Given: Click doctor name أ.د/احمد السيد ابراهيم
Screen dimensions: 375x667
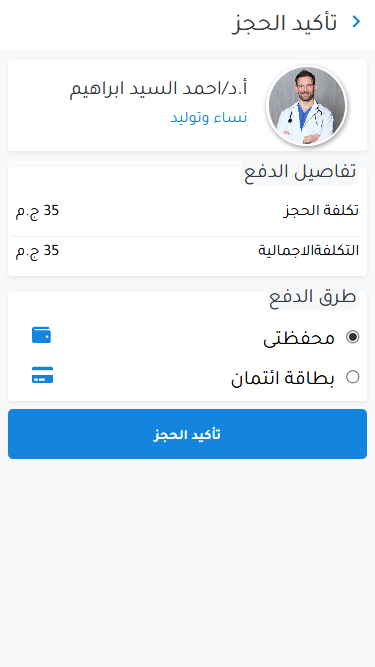Looking at the screenshot, I should 159,88.
